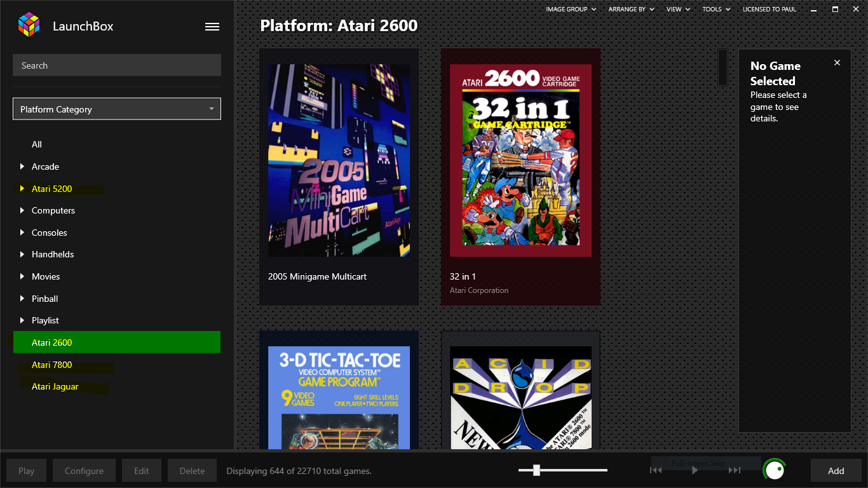Click the games list scrollbar thumb

point(722,67)
